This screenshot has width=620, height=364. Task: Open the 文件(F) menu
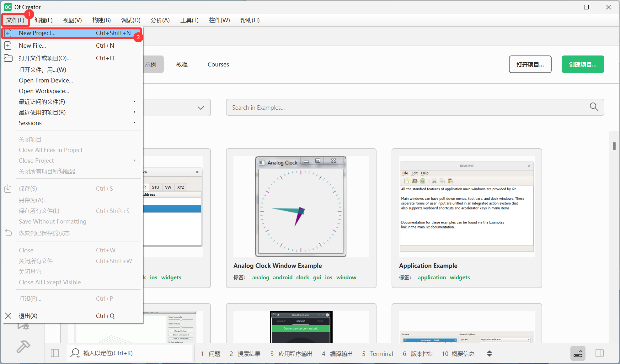(15, 20)
